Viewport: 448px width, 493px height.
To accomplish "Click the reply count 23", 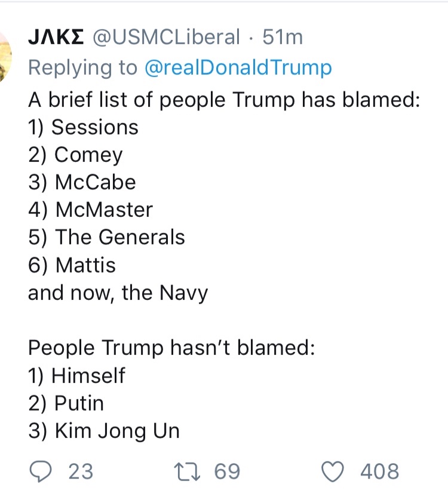I will [81, 471].
